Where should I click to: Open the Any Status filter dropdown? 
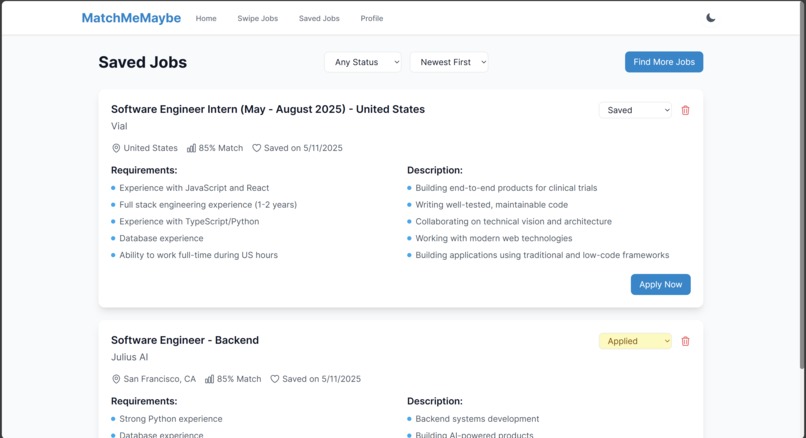[363, 62]
